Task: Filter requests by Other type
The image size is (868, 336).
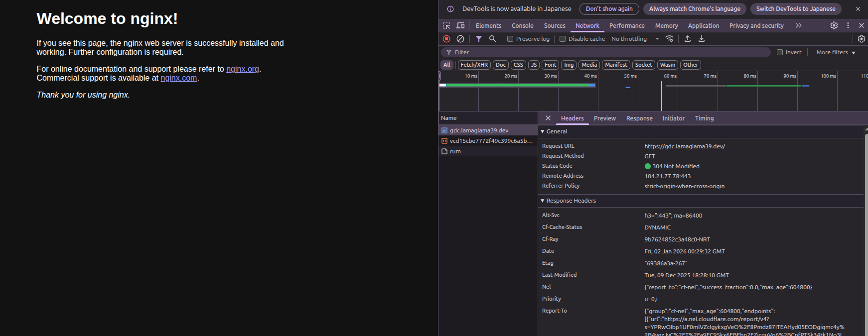Action: (x=691, y=65)
